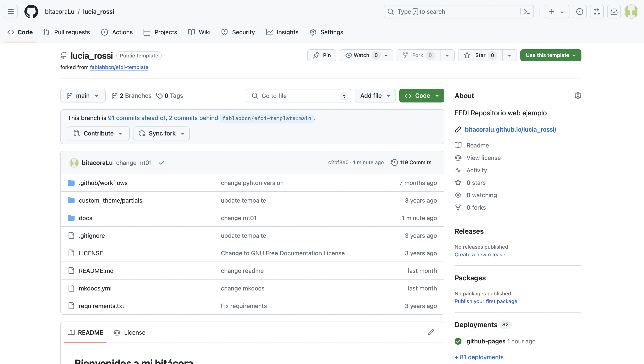The width and height of the screenshot is (644, 364).
Task: Open the pull requests header icon
Action: click(x=597, y=12)
